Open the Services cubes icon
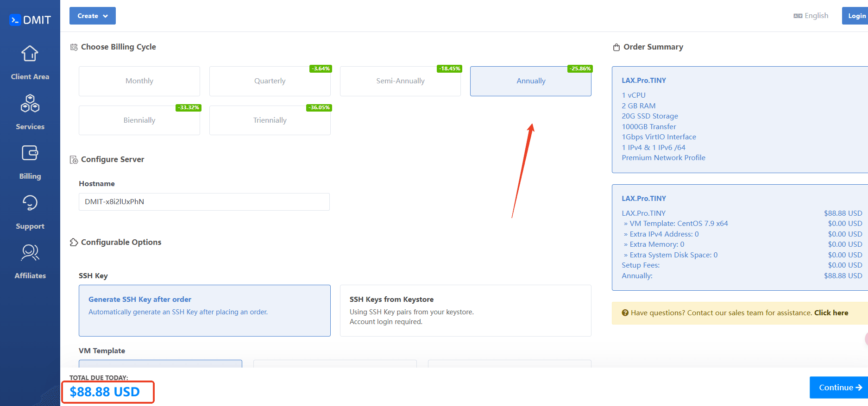 (x=30, y=103)
